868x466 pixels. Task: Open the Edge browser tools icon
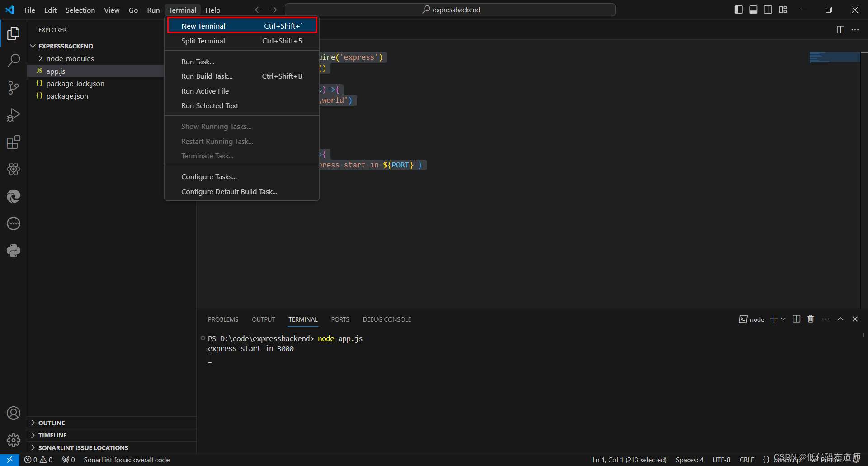click(x=14, y=196)
